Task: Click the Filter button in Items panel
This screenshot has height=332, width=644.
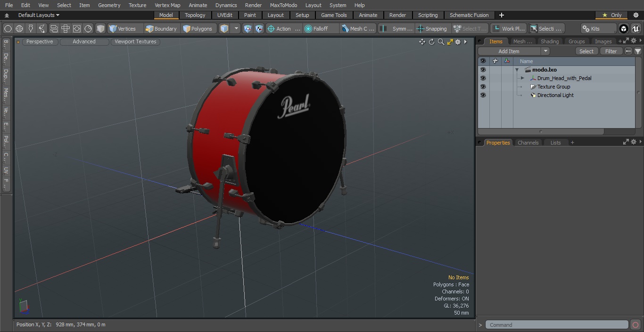Action: pos(611,51)
